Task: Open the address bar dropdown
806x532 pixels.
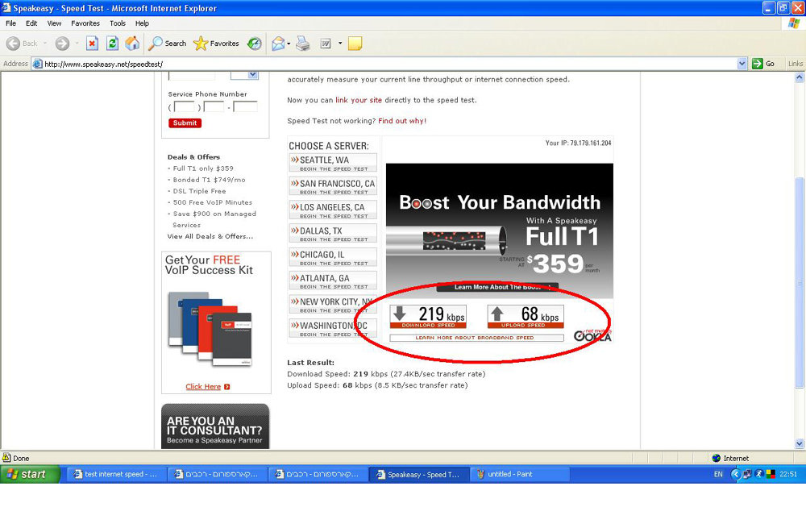Action: coord(742,64)
